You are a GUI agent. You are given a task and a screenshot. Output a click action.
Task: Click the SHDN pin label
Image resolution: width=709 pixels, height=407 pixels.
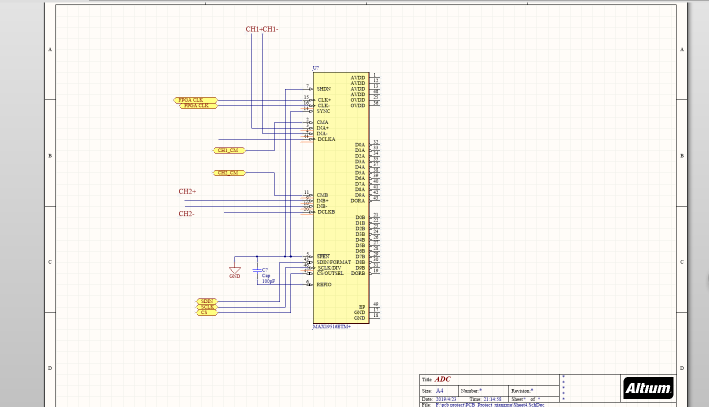[x=324, y=89]
